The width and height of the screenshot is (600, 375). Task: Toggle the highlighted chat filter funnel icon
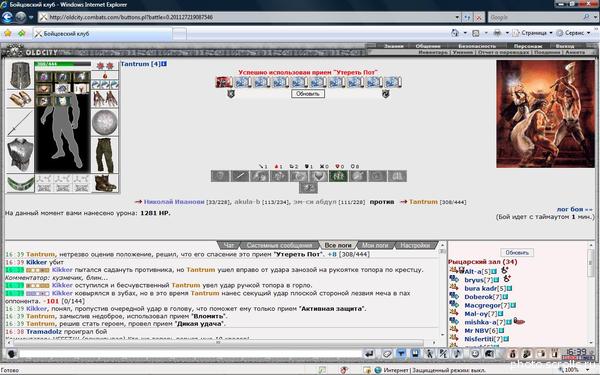[x=401, y=354]
